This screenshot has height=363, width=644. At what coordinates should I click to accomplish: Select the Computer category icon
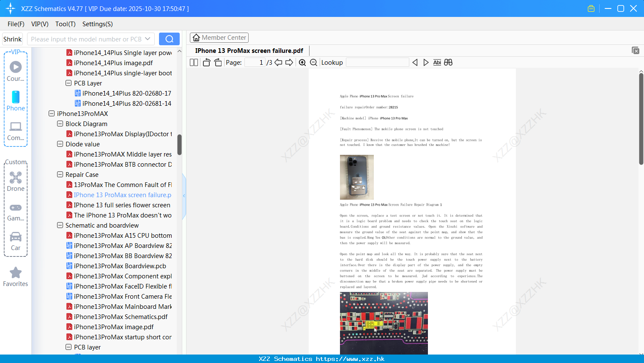pyautogui.click(x=16, y=131)
